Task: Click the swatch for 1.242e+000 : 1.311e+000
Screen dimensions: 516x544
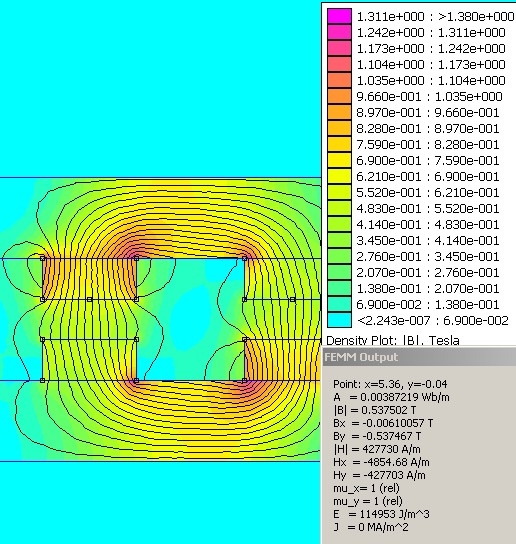Action: click(x=339, y=32)
